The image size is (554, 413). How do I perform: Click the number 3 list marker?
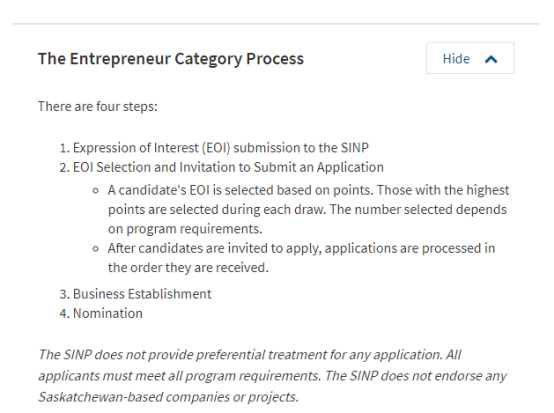click(64, 294)
